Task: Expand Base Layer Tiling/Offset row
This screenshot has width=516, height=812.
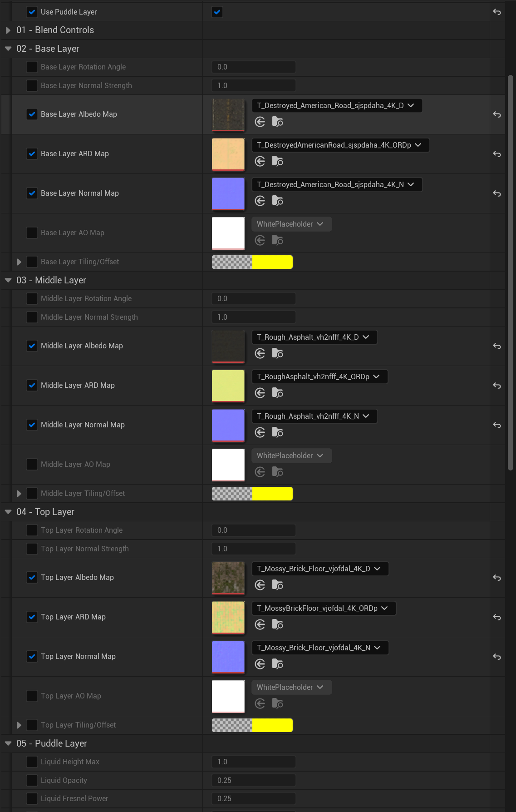Action: click(x=19, y=262)
